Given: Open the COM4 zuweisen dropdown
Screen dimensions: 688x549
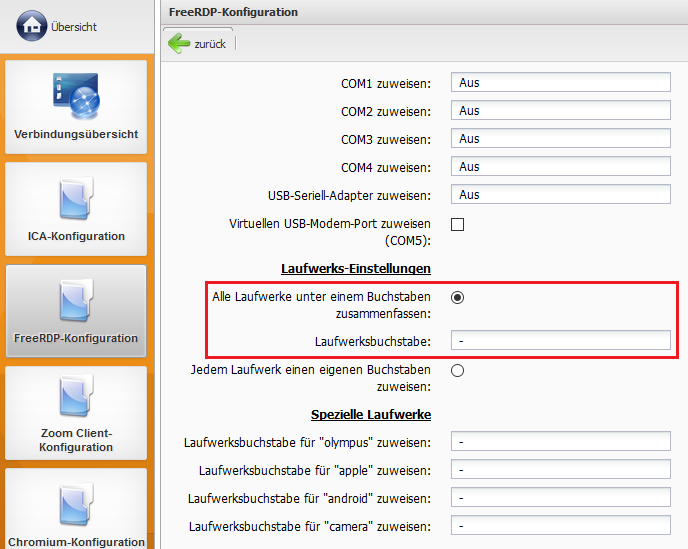Looking at the screenshot, I should [560, 167].
